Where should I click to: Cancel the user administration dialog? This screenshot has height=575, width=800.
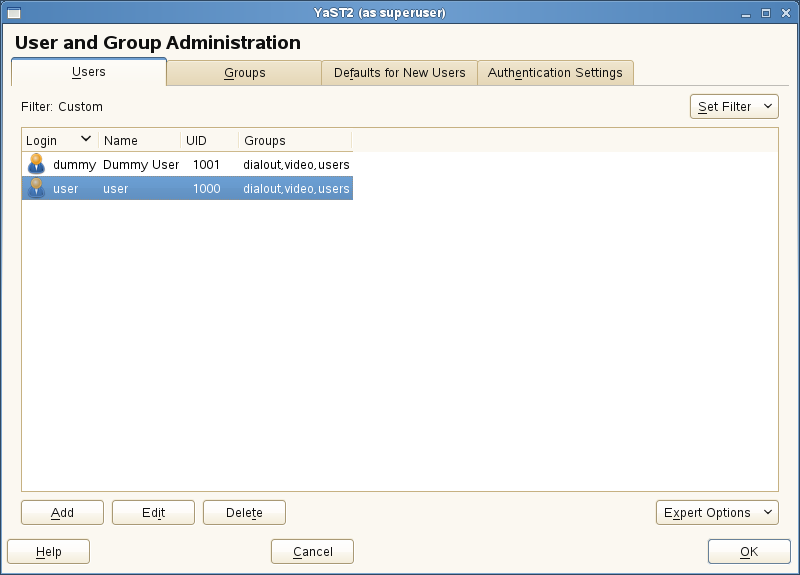(312, 552)
